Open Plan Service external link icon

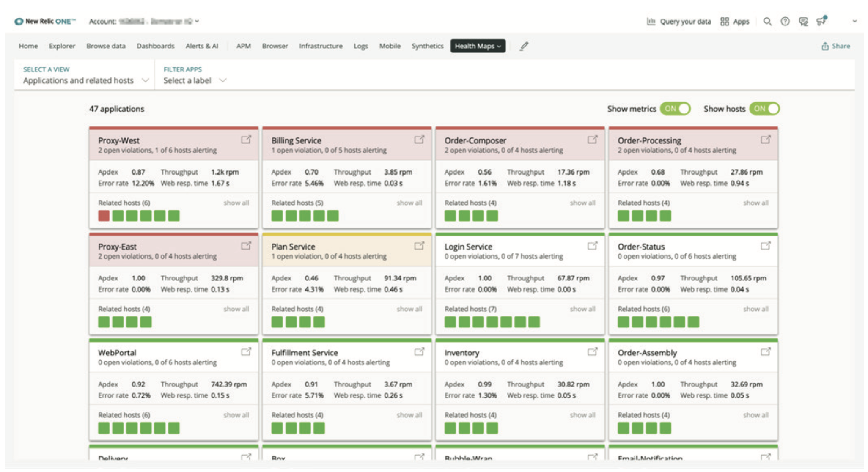point(419,246)
